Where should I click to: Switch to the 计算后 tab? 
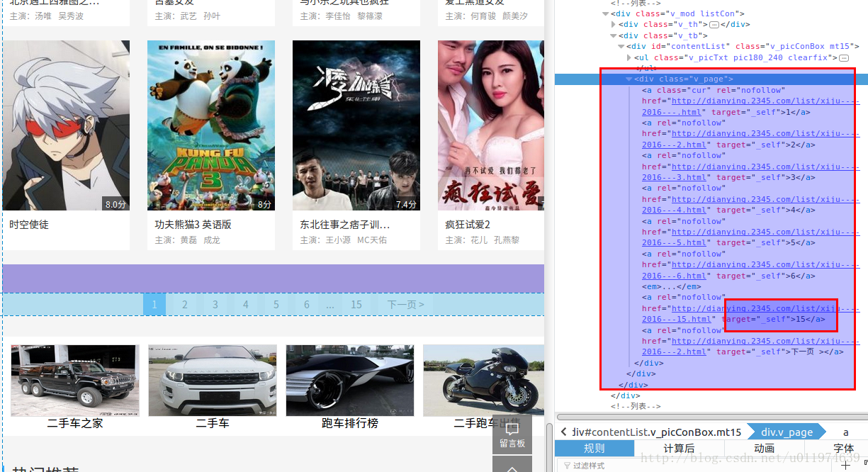680,448
